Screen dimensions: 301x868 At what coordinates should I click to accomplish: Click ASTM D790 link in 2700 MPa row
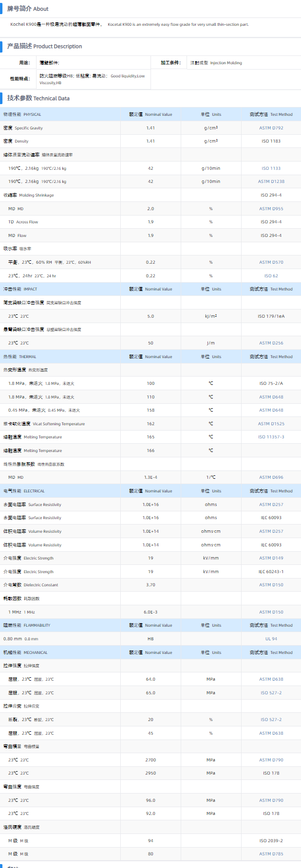(x=271, y=760)
